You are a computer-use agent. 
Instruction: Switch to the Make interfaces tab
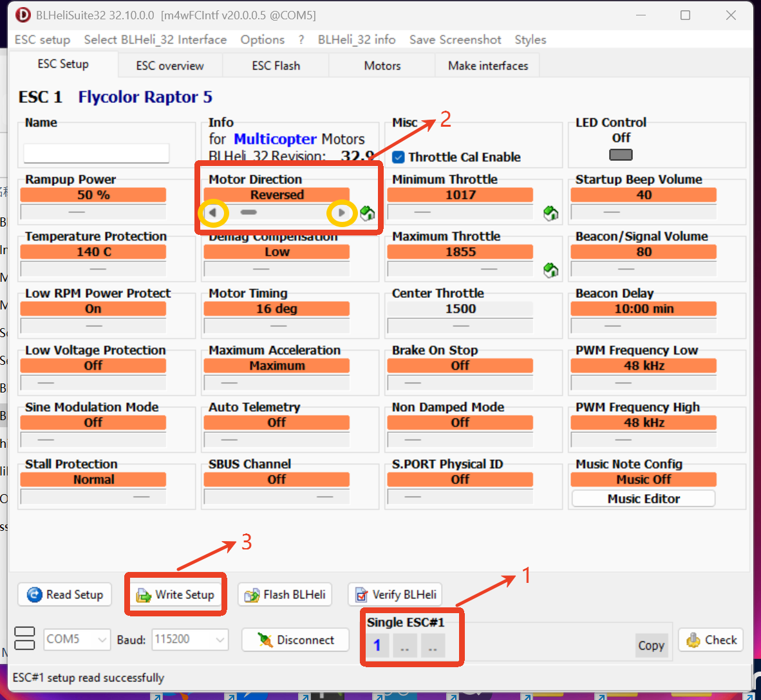point(488,66)
